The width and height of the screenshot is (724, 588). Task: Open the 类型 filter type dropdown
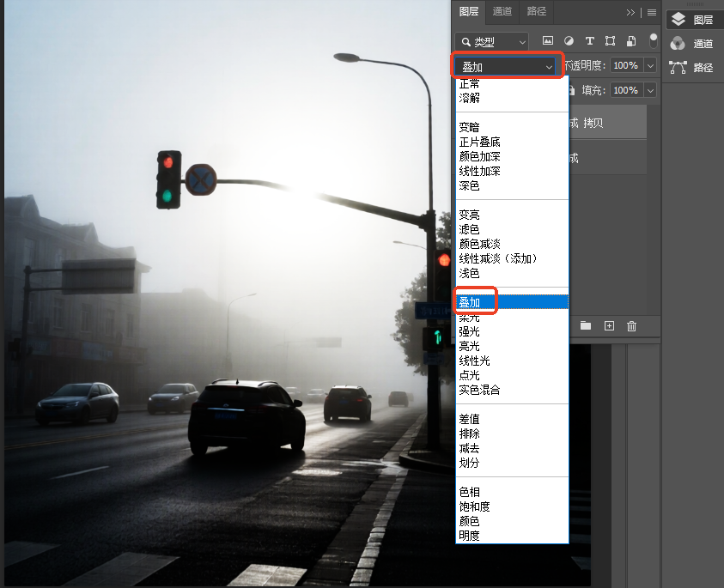pos(492,42)
